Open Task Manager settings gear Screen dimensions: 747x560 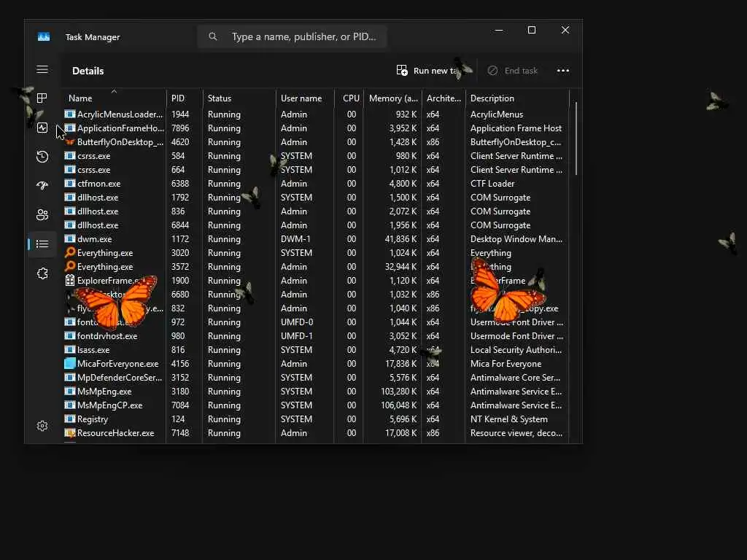pos(42,426)
